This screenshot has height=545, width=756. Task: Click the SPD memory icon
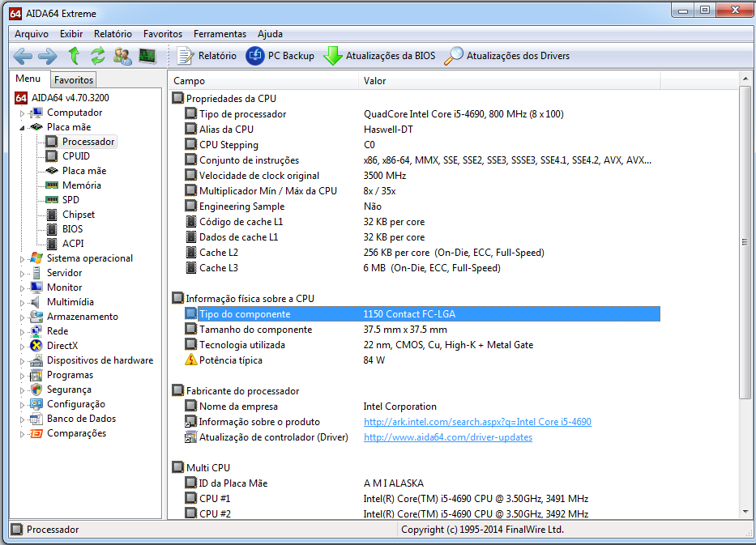tap(52, 200)
